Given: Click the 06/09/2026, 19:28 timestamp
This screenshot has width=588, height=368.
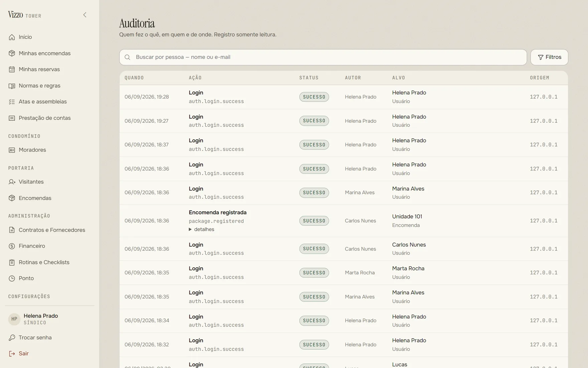Looking at the screenshot, I should coord(147,97).
